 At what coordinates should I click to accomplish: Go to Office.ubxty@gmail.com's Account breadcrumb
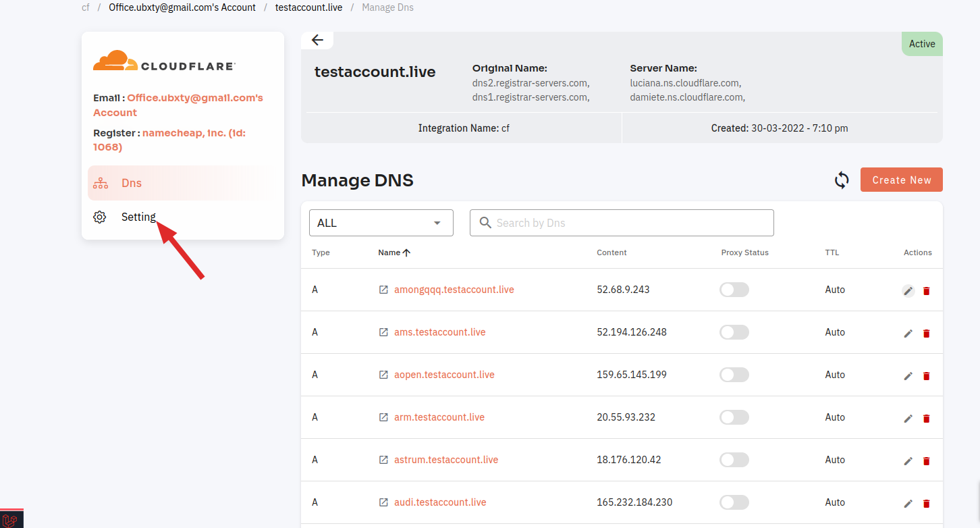click(x=182, y=7)
